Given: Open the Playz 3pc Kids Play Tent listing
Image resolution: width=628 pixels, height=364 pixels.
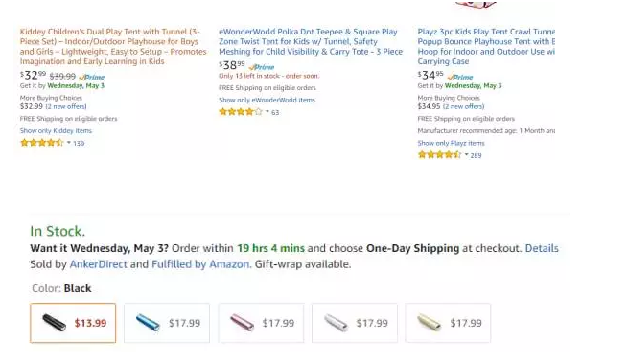Looking at the screenshot, I should click(x=486, y=46).
